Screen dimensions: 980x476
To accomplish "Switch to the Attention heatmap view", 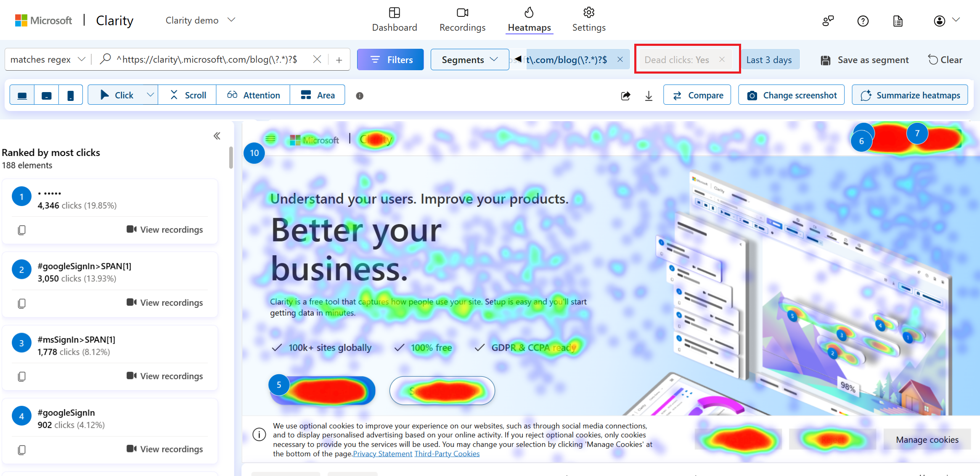I will [x=253, y=95].
